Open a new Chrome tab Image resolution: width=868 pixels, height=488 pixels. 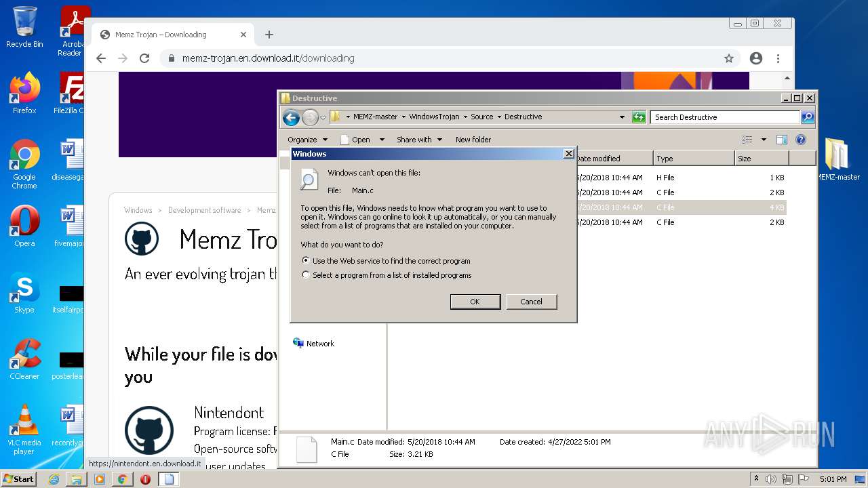[269, 35]
